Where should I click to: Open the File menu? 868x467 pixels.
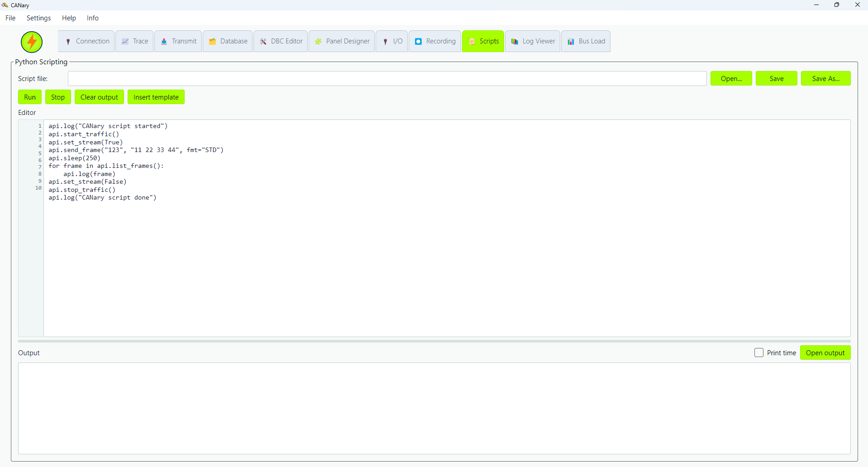coord(10,18)
